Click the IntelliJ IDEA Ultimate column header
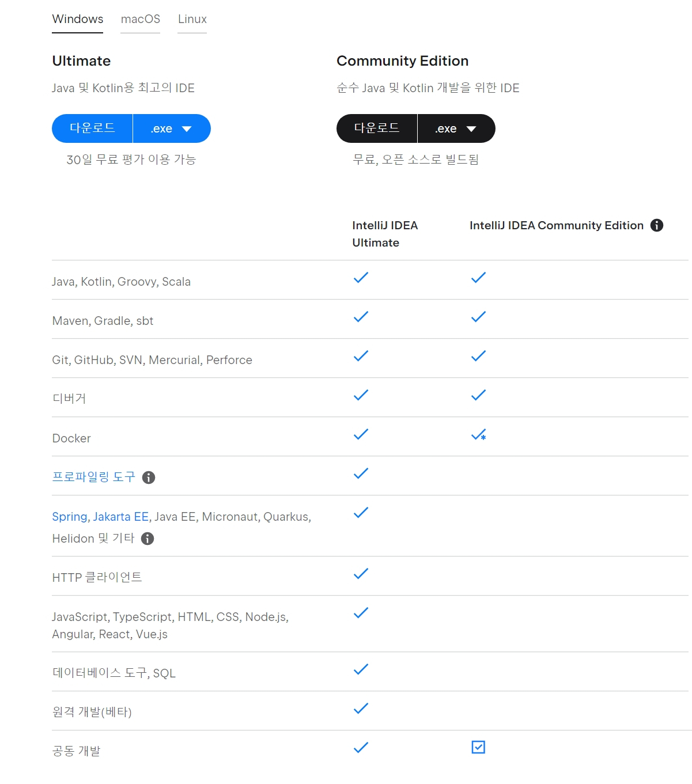This screenshot has height=784, width=692. 385,234
